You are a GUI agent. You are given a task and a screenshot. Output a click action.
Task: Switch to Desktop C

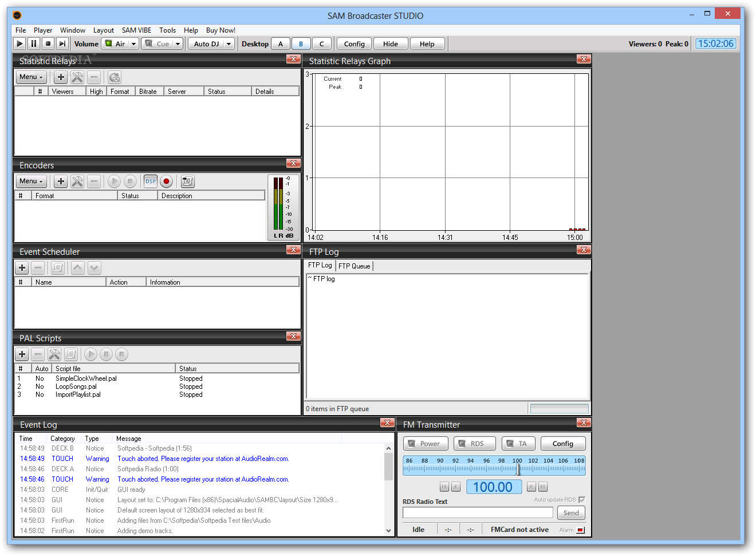[322, 44]
